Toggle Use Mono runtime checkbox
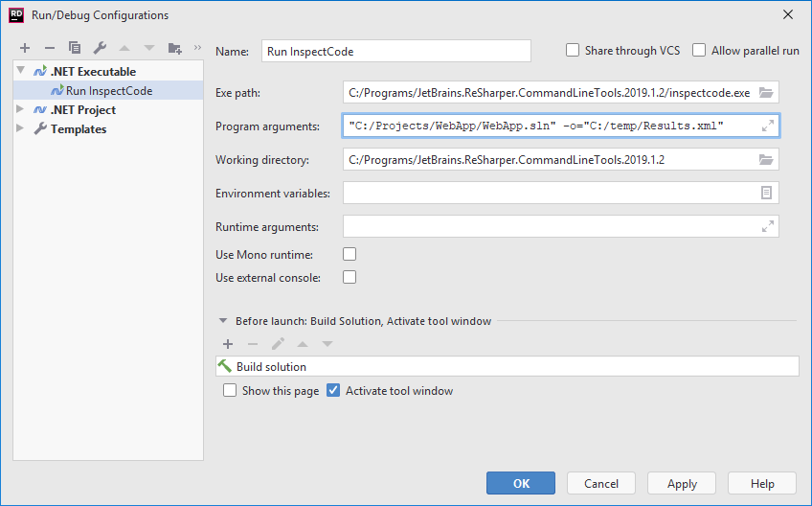The height and width of the screenshot is (506, 812). (350, 254)
